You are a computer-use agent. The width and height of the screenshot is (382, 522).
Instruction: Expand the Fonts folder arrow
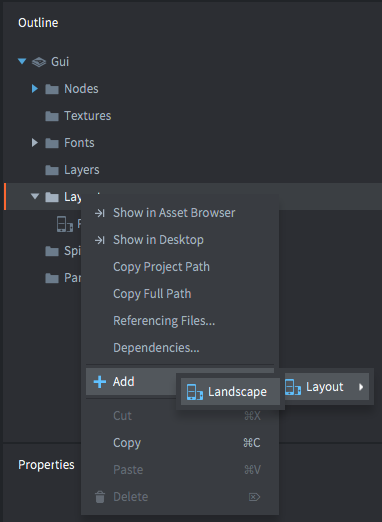tap(35, 143)
